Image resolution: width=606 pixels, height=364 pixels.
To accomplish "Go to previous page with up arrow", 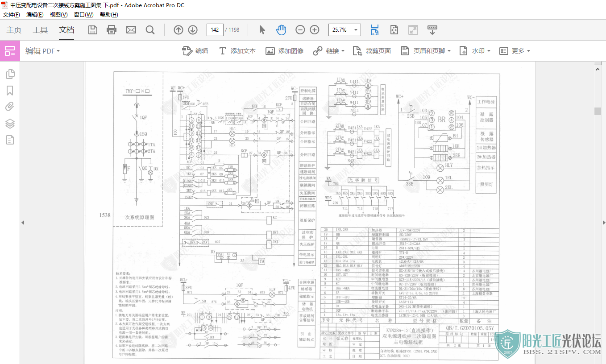I will tap(178, 30).
